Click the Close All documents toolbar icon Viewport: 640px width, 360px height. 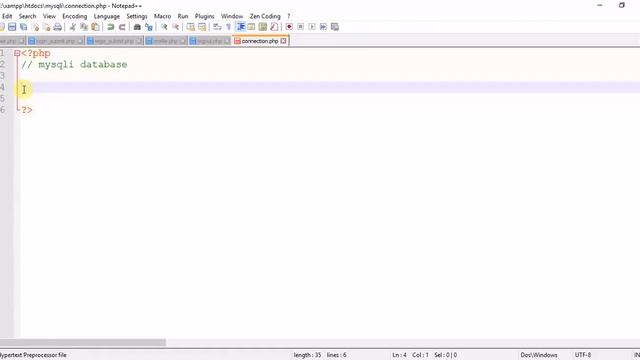(47, 27)
